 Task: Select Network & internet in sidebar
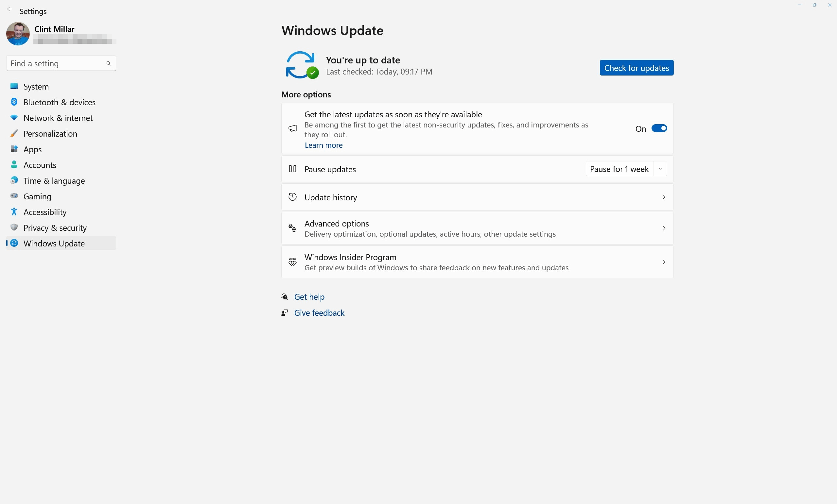click(x=61, y=117)
